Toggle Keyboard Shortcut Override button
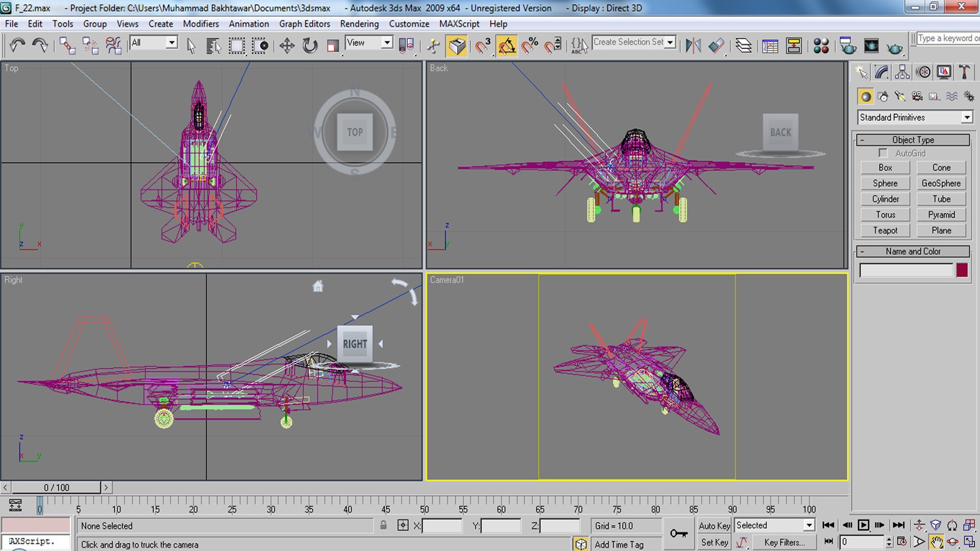980x551 pixels. [457, 46]
